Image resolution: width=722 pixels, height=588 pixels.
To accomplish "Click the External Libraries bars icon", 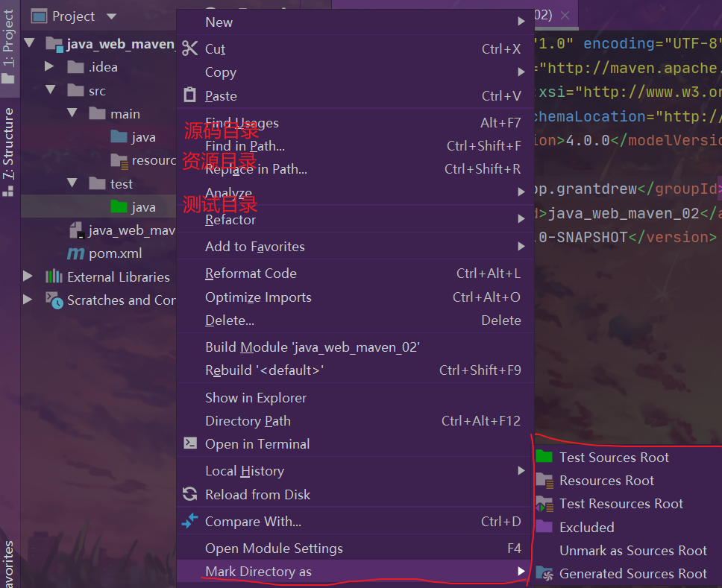I will [54, 276].
